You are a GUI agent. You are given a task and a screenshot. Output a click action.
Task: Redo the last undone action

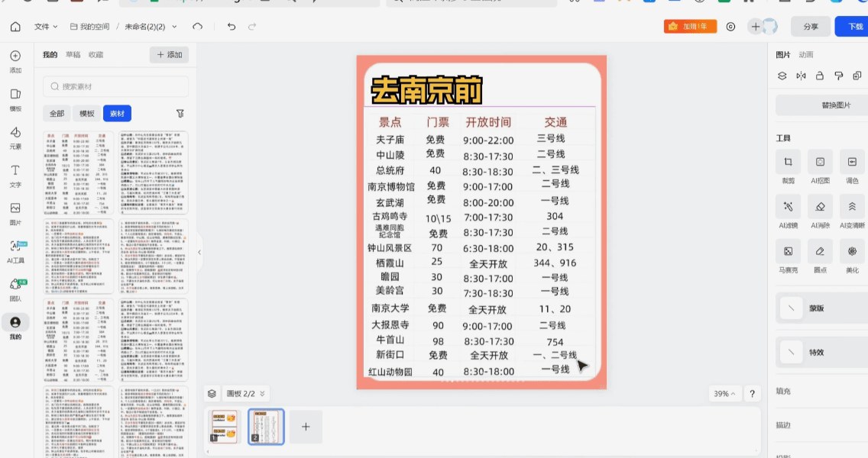coord(252,27)
